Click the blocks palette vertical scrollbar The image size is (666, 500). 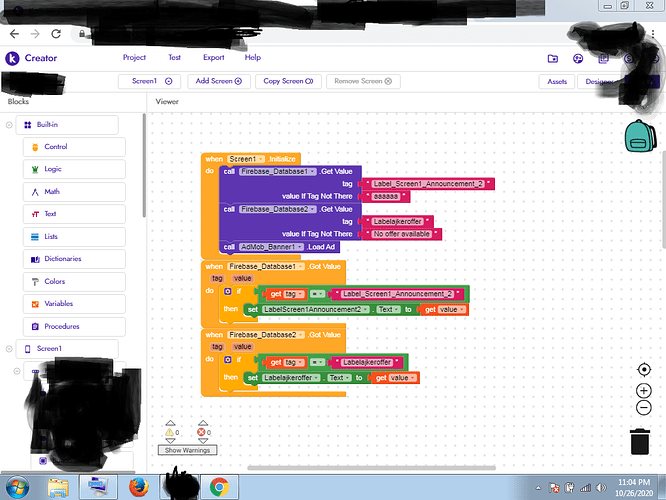pos(144,166)
